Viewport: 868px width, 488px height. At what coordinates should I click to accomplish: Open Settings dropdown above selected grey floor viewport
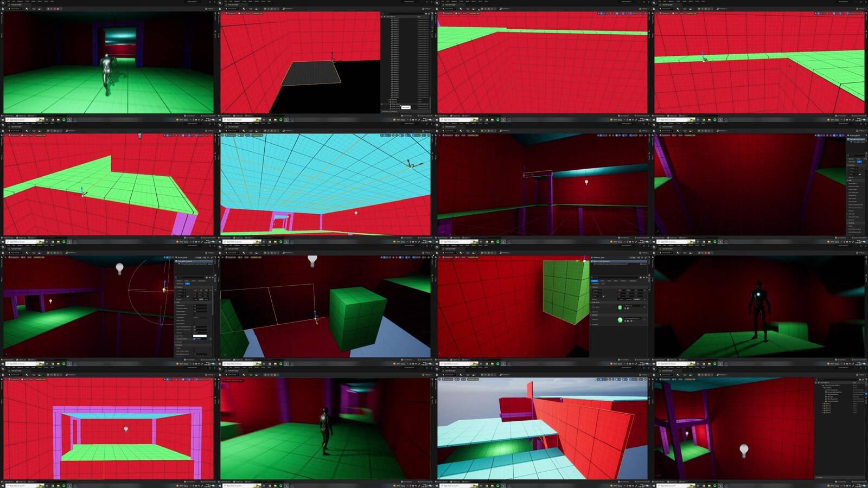[x=427, y=9]
